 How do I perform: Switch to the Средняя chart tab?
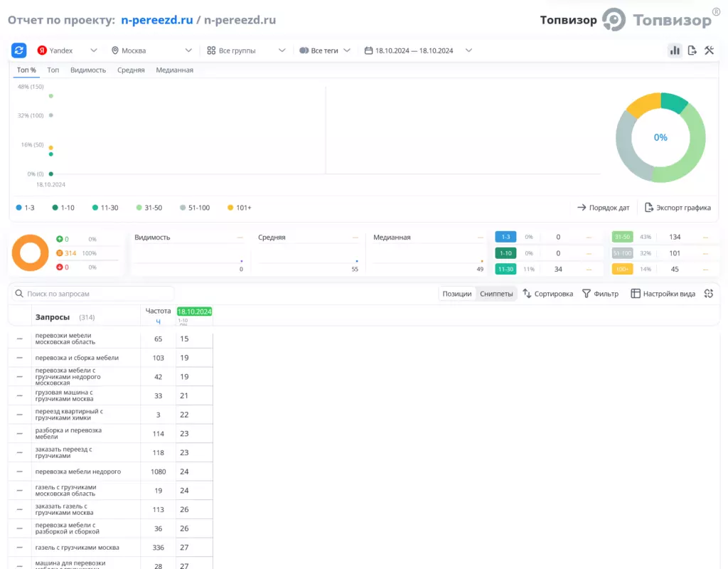coord(131,70)
